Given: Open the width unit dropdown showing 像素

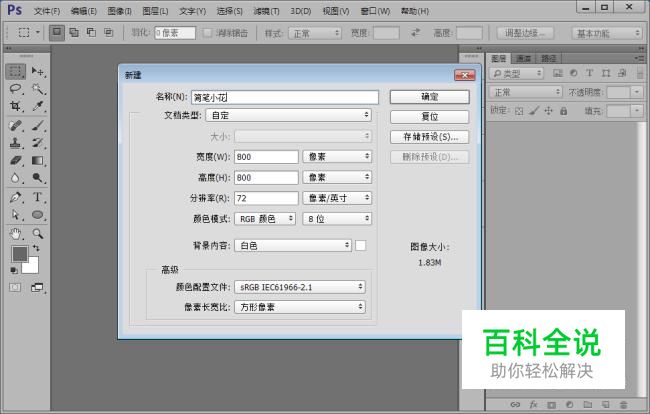Looking at the screenshot, I should point(337,157).
